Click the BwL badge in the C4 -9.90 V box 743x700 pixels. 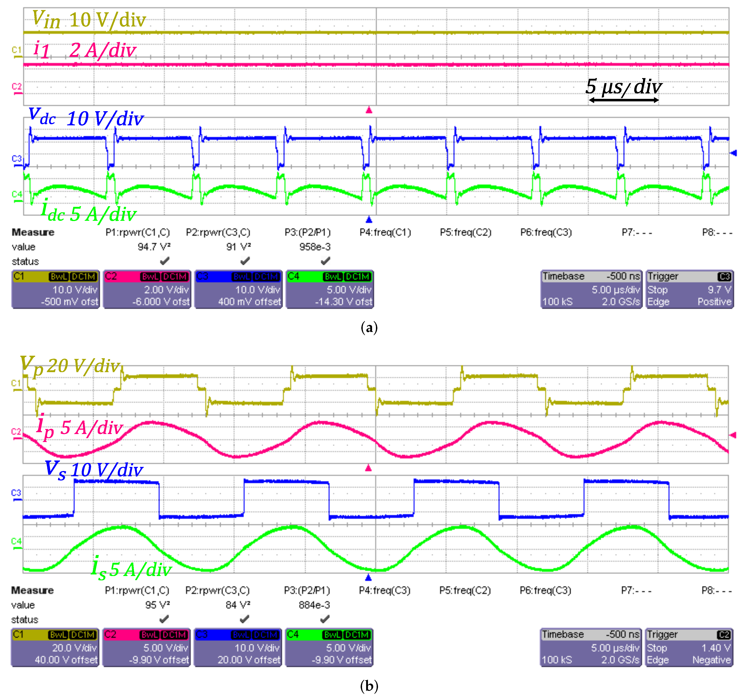tap(332, 635)
